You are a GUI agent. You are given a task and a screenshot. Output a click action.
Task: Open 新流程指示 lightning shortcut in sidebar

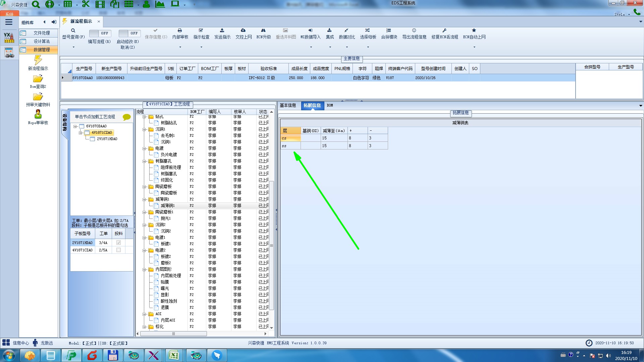click(38, 63)
